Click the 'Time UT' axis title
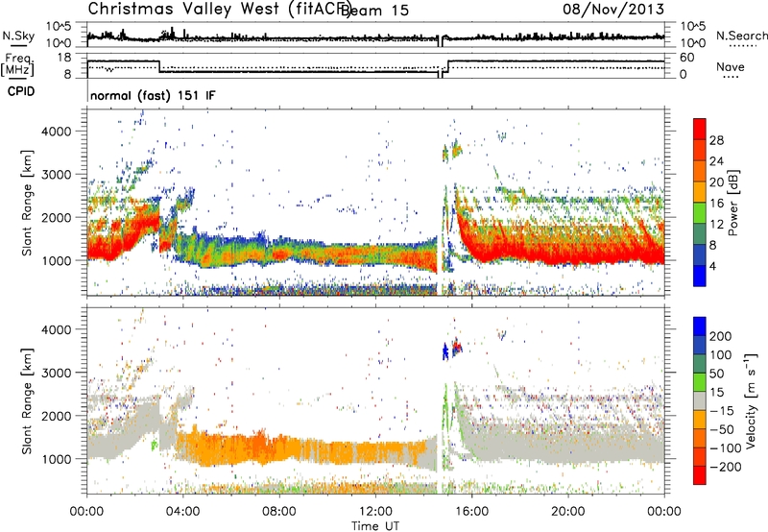The image size is (768, 532). (x=375, y=525)
